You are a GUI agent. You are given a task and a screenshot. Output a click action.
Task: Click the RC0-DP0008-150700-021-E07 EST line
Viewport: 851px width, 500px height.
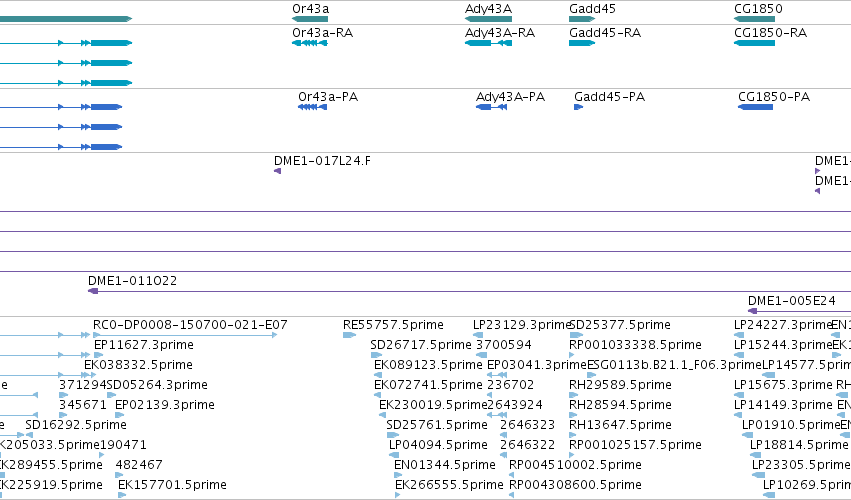186,335
